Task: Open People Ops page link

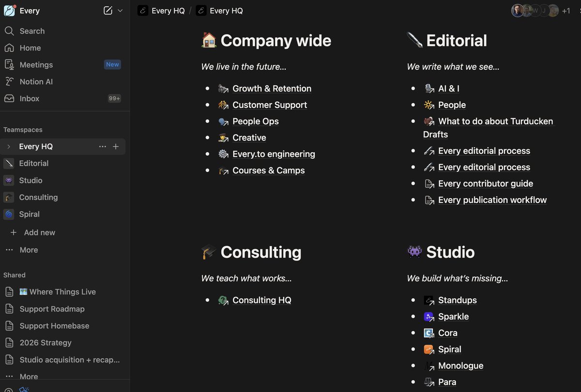Action: click(256, 121)
